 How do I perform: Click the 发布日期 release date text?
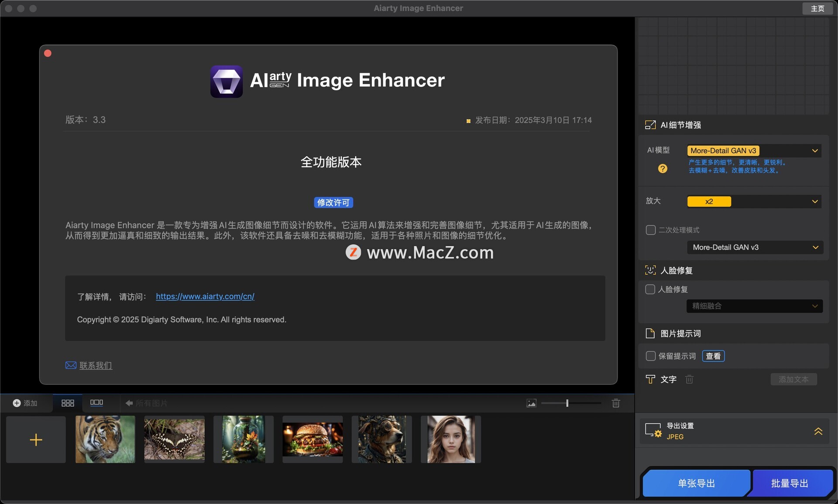click(x=533, y=120)
